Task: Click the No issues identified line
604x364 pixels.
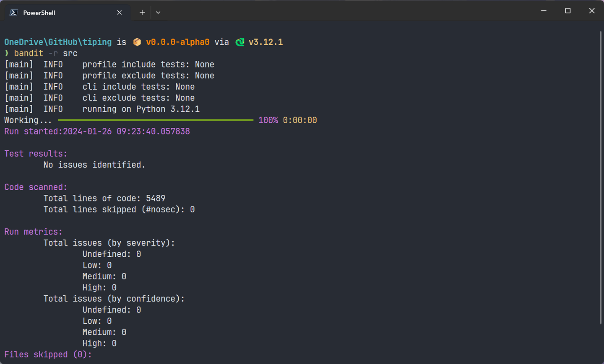Action: (94, 165)
